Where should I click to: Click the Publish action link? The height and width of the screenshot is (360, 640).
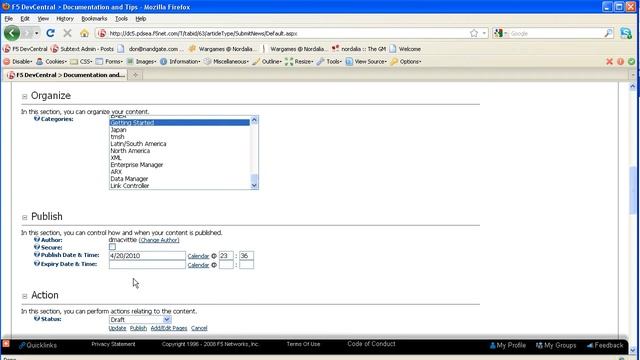coord(138,328)
